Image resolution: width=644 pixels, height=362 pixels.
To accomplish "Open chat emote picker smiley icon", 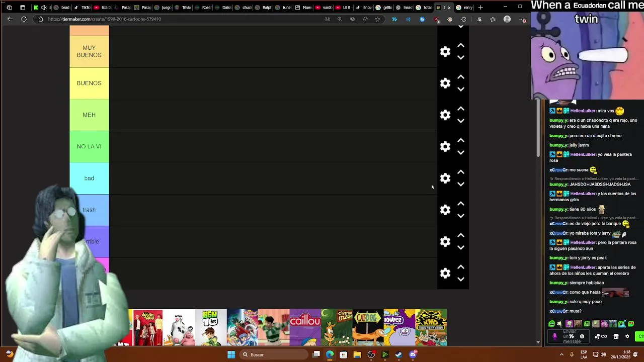I will tap(582, 336).
